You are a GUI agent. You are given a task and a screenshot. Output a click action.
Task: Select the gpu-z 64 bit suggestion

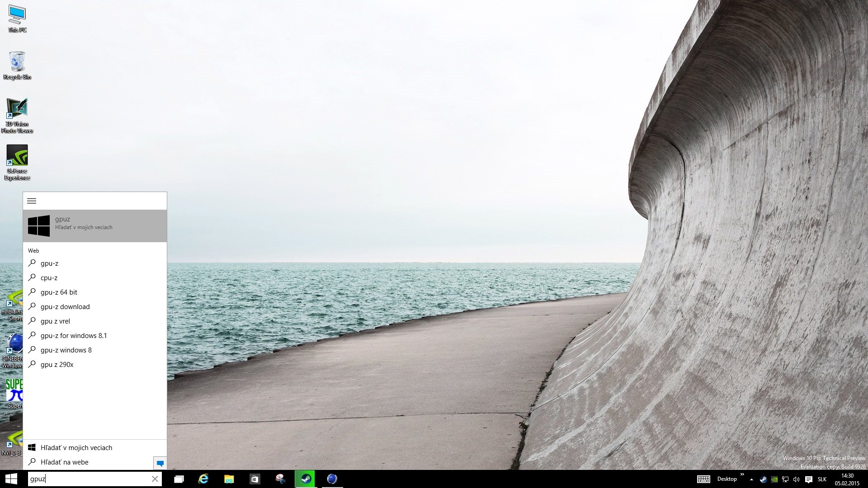click(x=95, y=292)
